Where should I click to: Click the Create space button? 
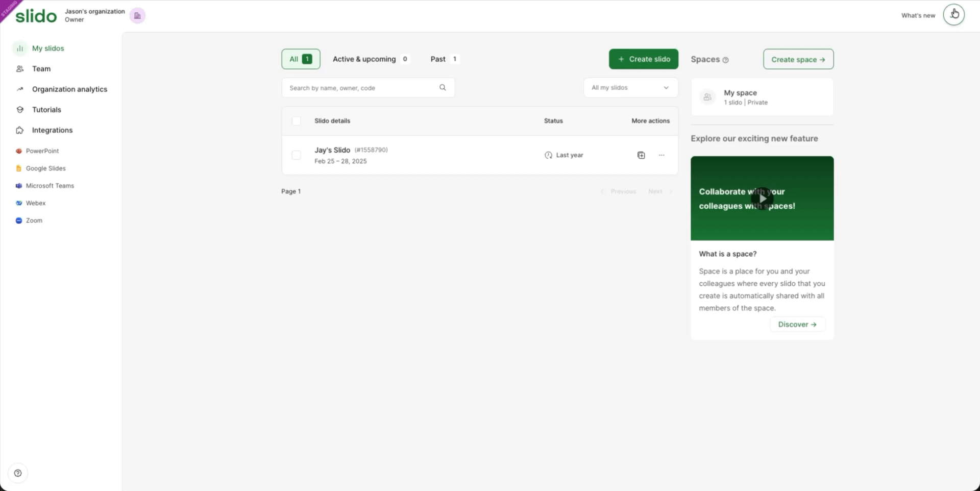pos(798,59)
